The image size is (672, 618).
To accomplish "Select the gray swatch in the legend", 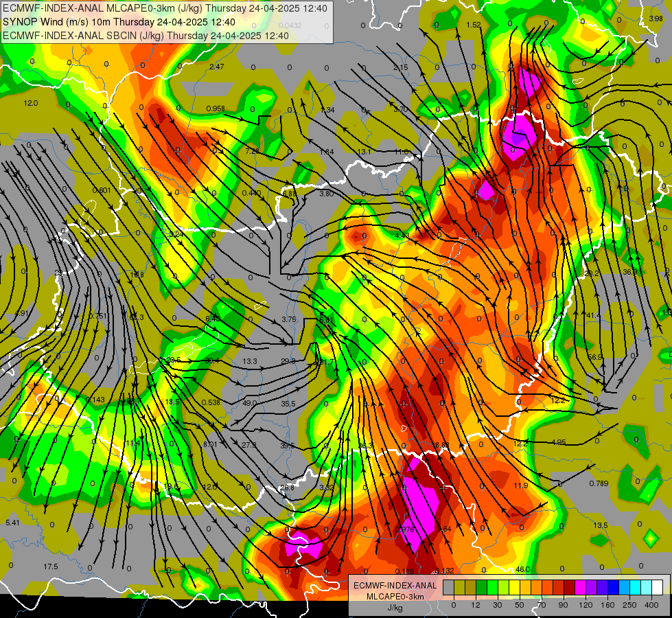I will pyautogui.click(x=448, y=588).
